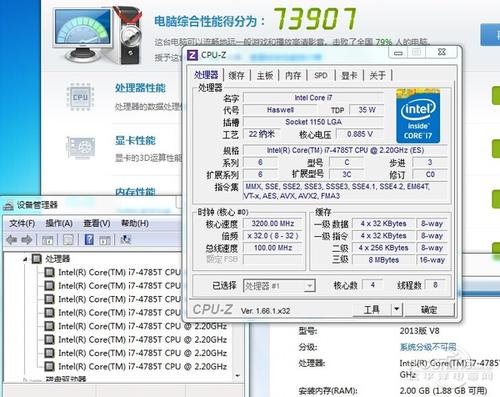The height and width of the screenshot is (397, 500).
Task: Select the 处理器 tab in CPU-Z
Action: pyautogui.click(x=206, y=75)
